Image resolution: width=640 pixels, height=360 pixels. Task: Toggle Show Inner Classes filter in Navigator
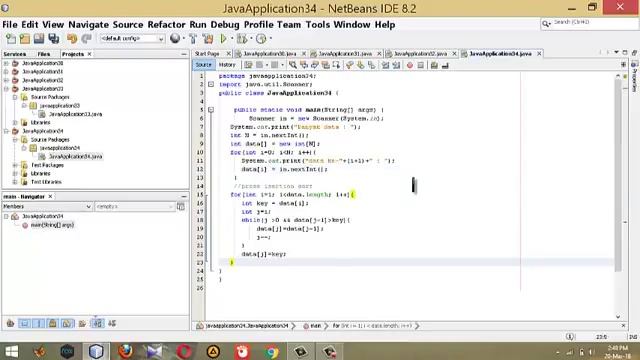point(67,324)
